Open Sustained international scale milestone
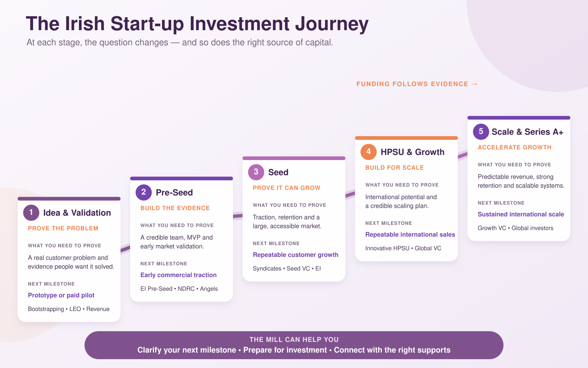This screenshot has width=588, height=368. (521, 214)
